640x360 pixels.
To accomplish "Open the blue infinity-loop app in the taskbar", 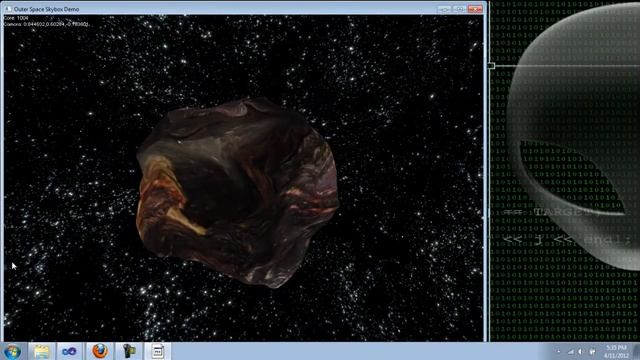I will click(x=69, y=351).
